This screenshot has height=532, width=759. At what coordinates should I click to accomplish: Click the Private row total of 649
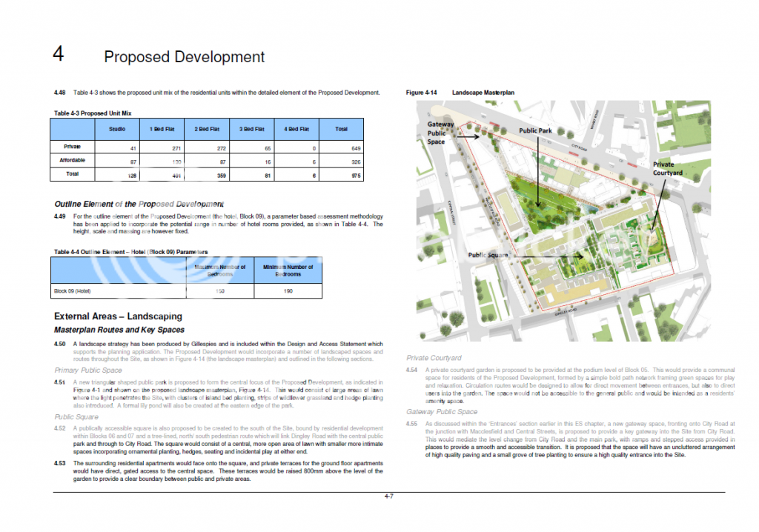tap(340, 147)
